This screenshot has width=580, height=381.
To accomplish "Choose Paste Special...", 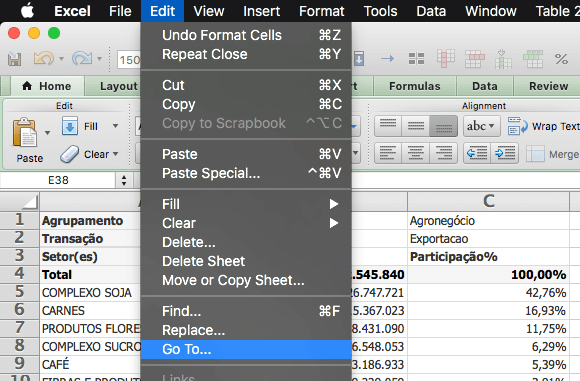I will (x=246, y=173).
